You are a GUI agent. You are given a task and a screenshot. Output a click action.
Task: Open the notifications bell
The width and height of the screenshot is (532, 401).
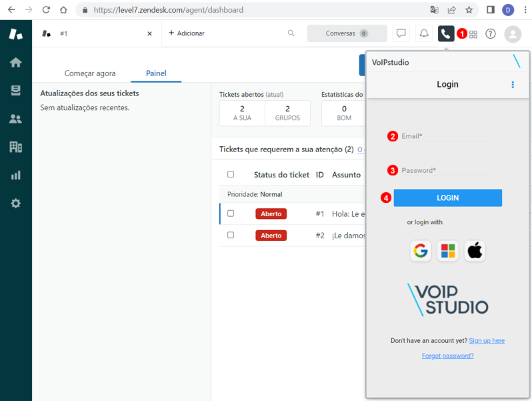(x=424, y=33)
